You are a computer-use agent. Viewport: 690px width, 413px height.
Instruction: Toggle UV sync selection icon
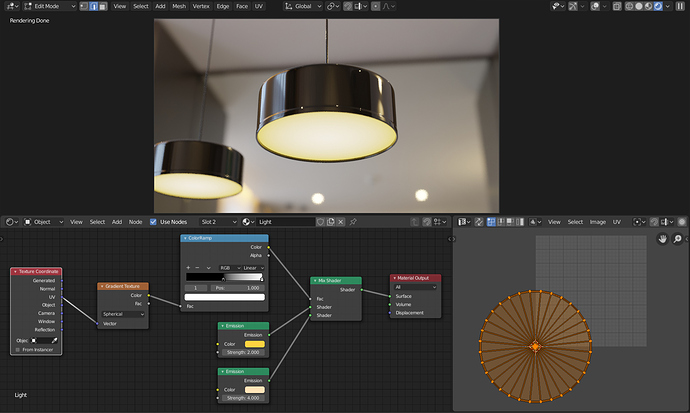pos(479,222)
